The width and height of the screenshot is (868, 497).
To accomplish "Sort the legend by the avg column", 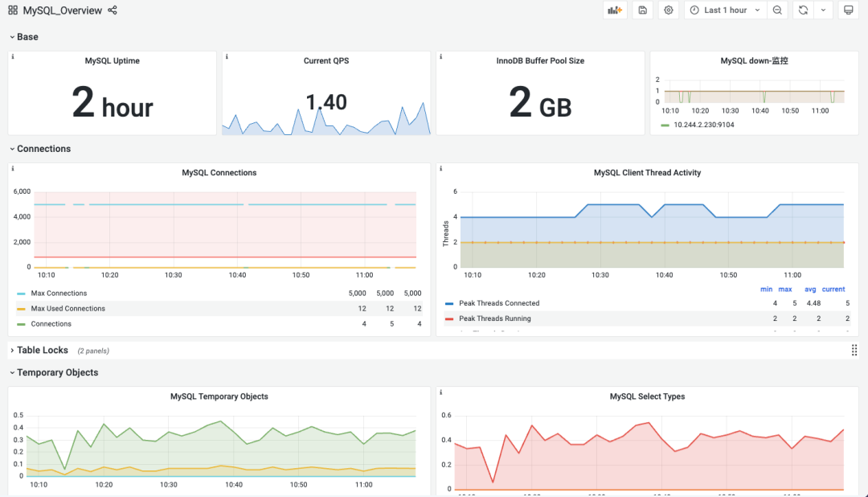I will click(810, 290).
